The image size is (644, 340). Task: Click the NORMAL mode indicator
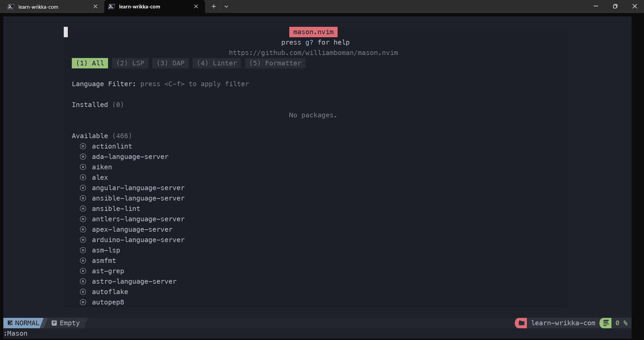[x=23, y=323]
